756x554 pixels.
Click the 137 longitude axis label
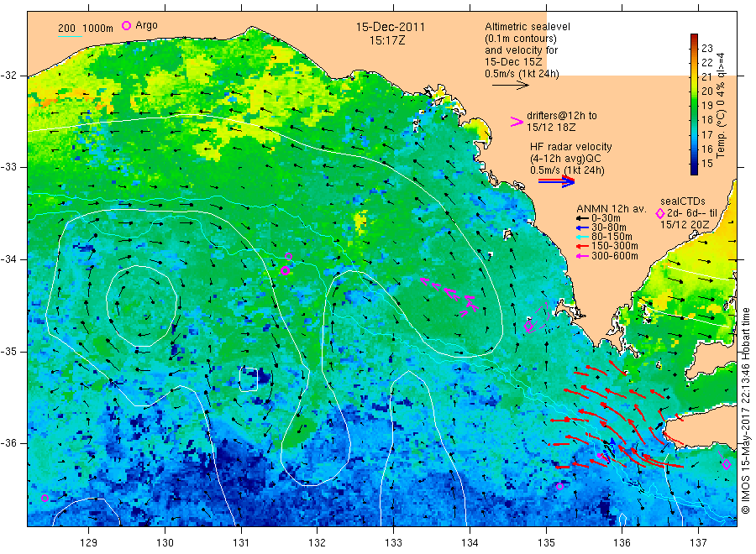[698, 543]
